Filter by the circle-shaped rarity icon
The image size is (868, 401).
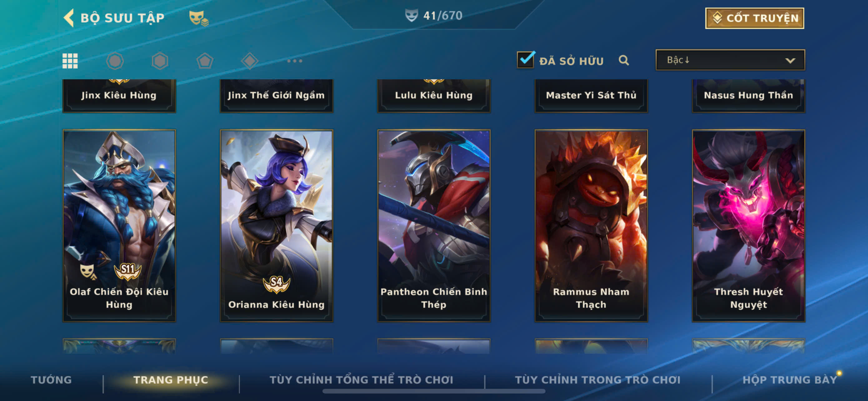(x=115, y=61)
